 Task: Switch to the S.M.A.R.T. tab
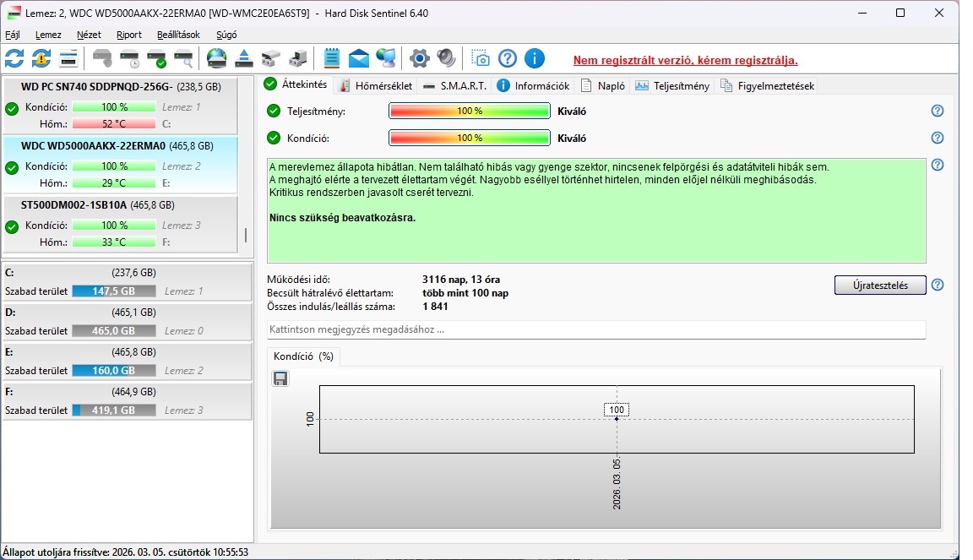click(x=455, y=85)
